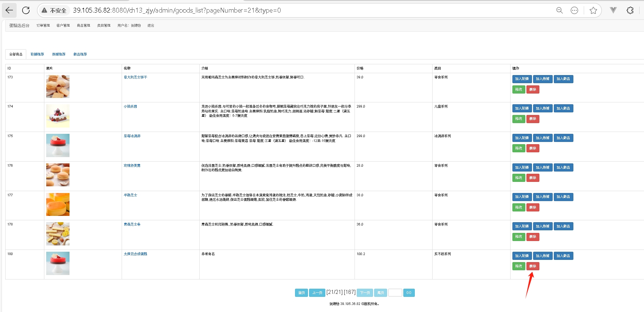The image size is (644, 312).
Task: Open the 意大利芝士饼干 product link
Action: coord(135,77)
